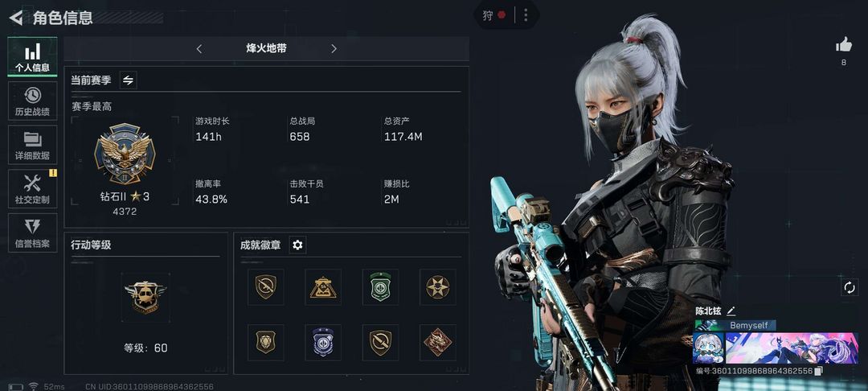Edit the name 陈北铉 with the pencil icon

click(731, 311)
